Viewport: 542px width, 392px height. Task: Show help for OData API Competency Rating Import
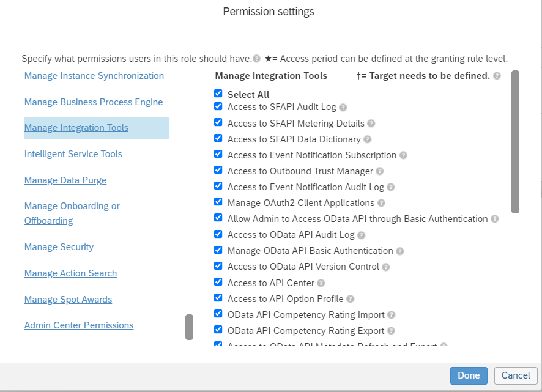392,315
